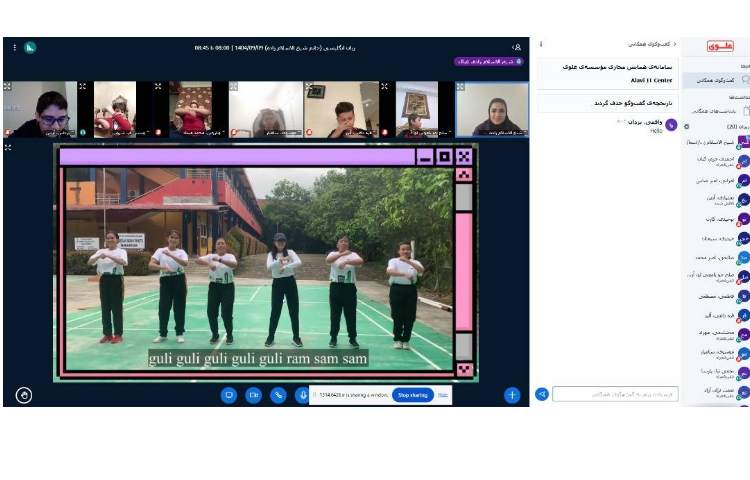The width and height of the screenshot is (750, 480).
Task: Click the raise hand icon
Action: coord(24,395)
